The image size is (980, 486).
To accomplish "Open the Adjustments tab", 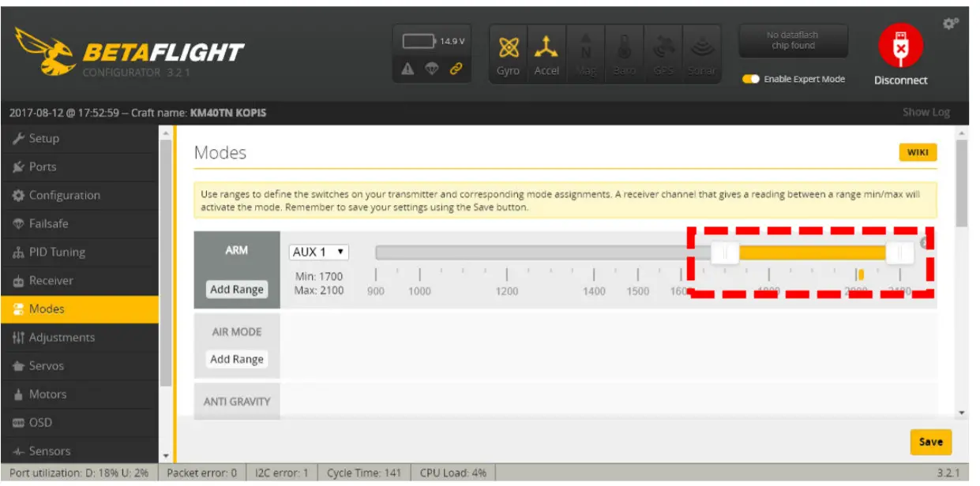I will pyautogui.click(x=79, y=338).
